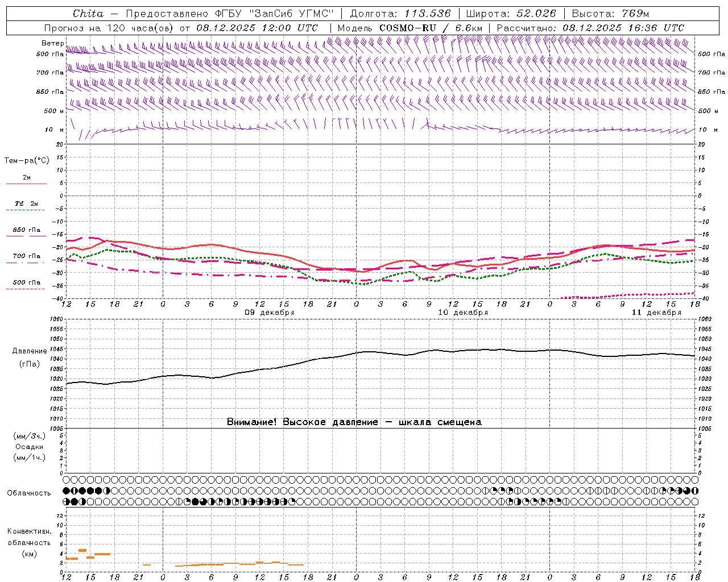Click the (мм/3ч.) precipitation unit label

tap(30, 436)
